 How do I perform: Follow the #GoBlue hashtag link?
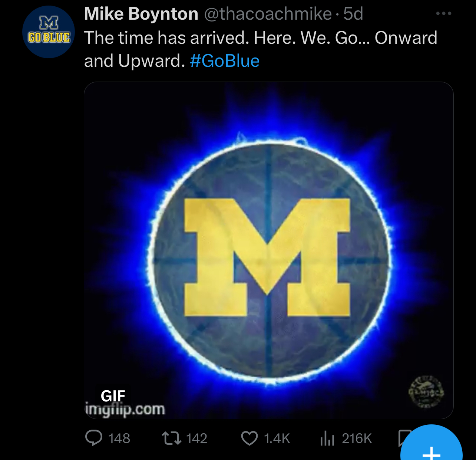(225, 61)
